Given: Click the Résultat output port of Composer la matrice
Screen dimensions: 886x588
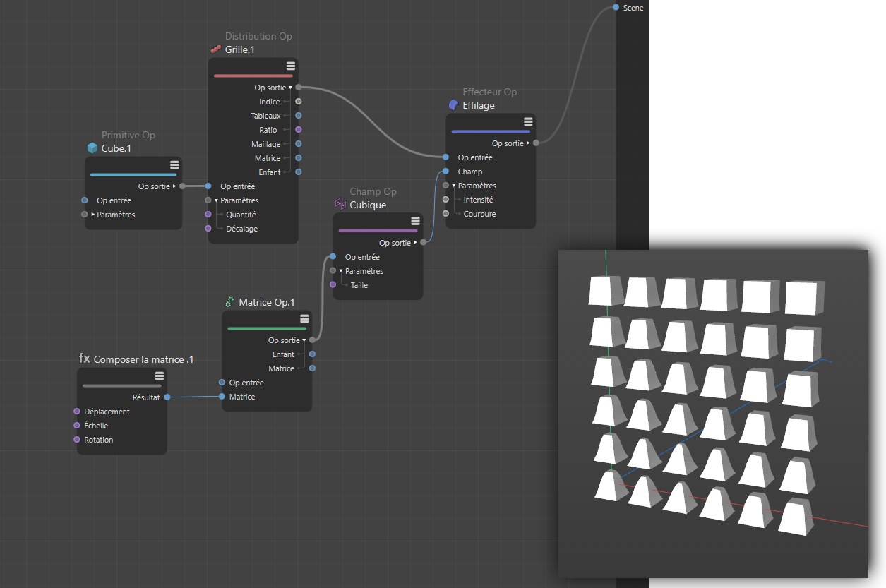Looking at the screenshot, I should coord(167,397).
